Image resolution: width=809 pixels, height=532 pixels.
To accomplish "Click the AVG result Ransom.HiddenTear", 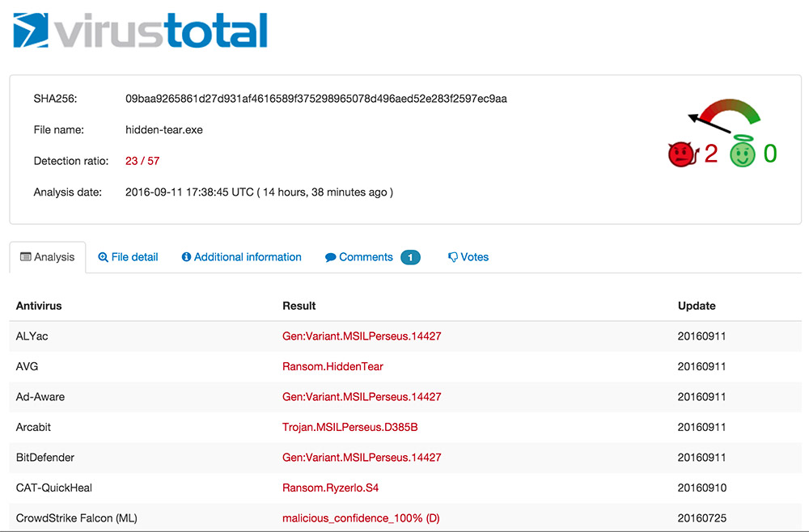I will (332, 366).
